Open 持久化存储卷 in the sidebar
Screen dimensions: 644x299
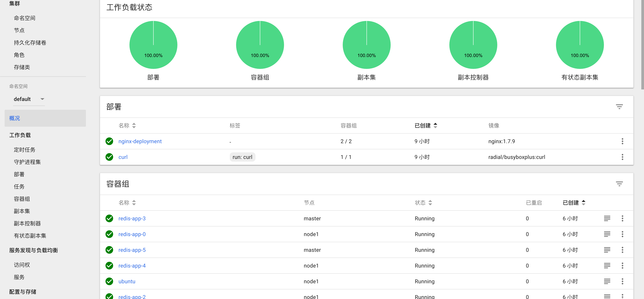30,43
